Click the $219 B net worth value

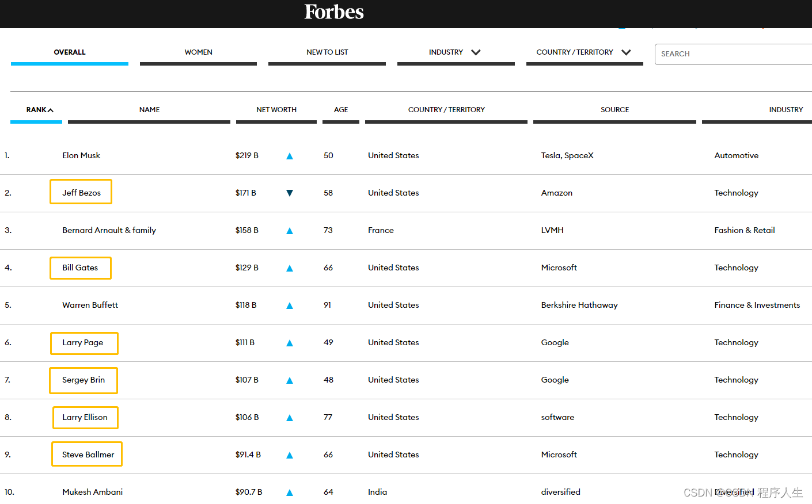coord(246,155)
